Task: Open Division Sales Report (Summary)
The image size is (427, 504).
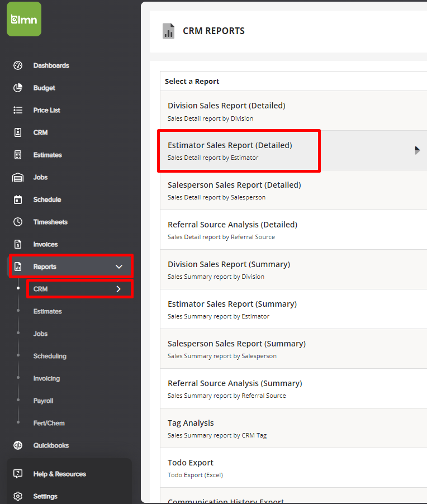Action: 293,269
